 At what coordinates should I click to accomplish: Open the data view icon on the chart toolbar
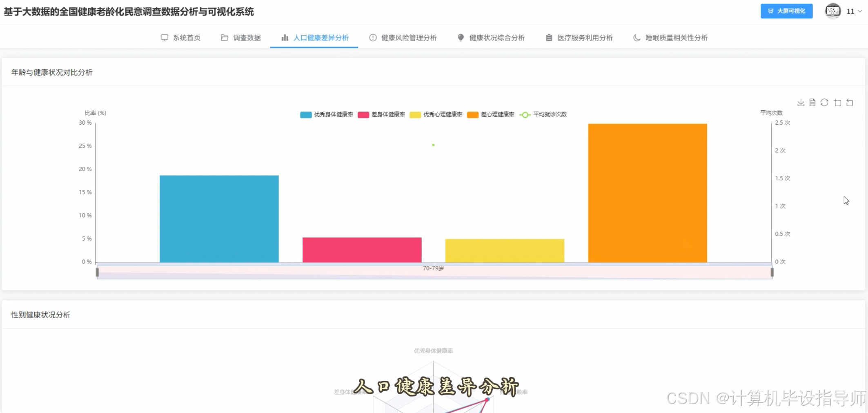point(812,103)
